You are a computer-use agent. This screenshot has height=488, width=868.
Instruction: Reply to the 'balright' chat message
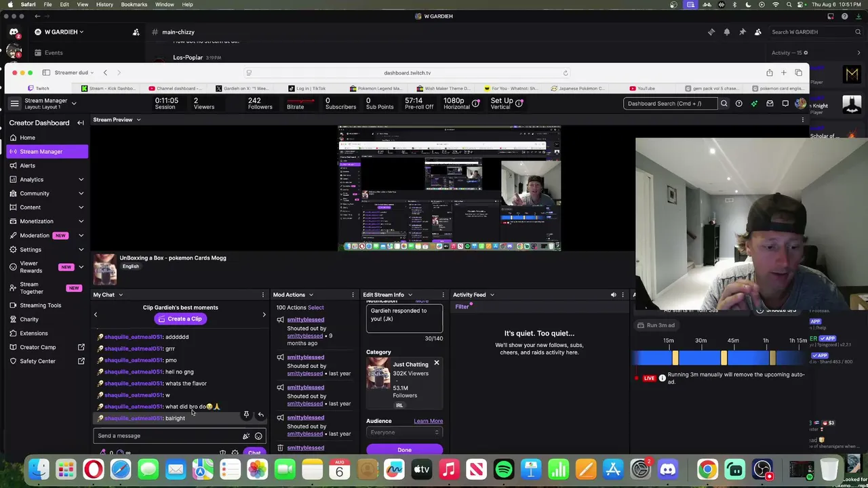(260, 414)
